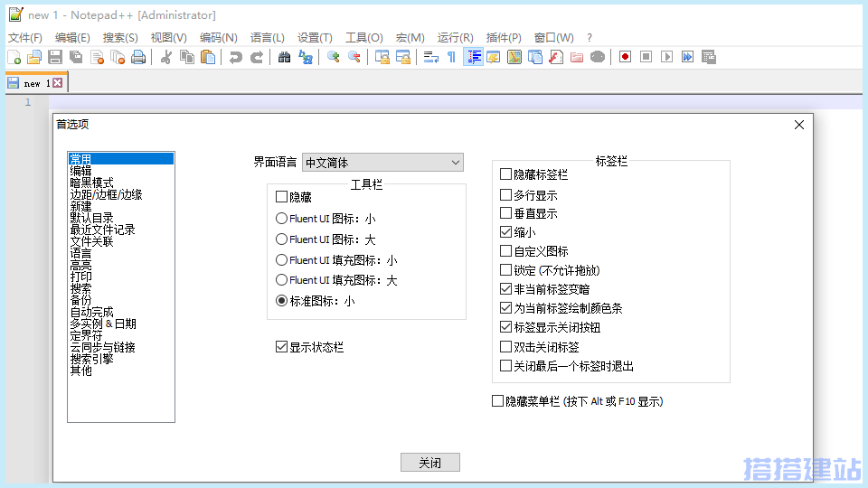Select 云同步与链接 in preferences list

(x=103, y=347)
